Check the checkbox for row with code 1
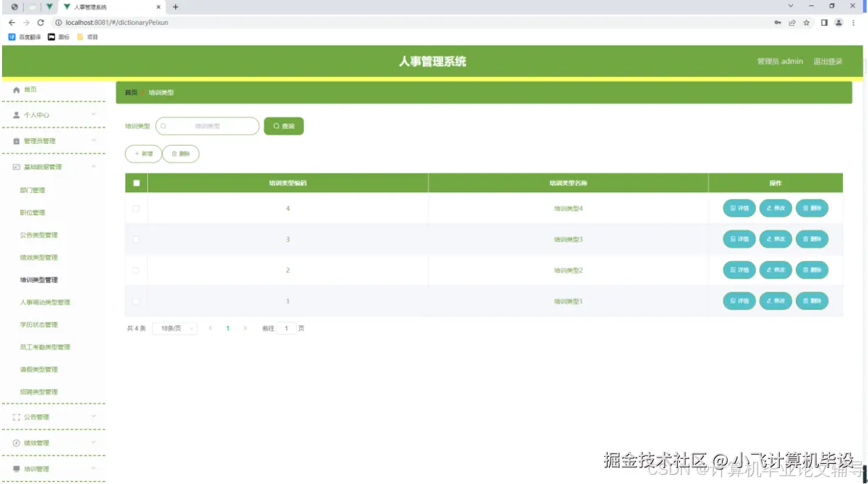Image resolution: width=868 pixels, height=484 pixels. click(136, 301)
